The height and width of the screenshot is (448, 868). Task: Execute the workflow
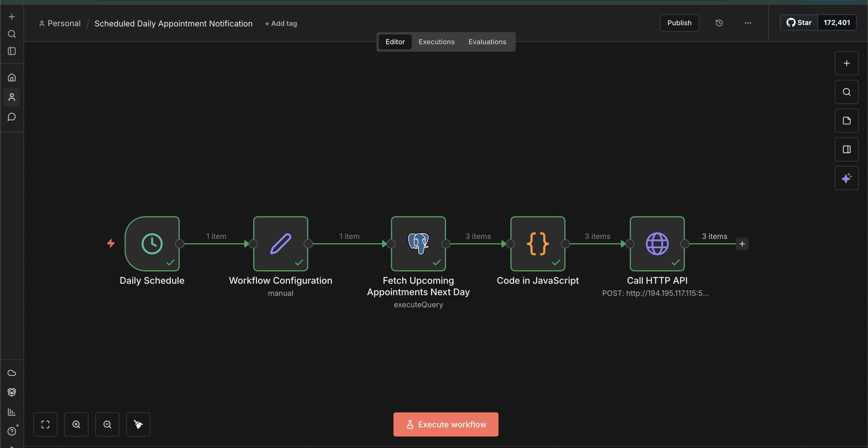click(x=445, y=424)
